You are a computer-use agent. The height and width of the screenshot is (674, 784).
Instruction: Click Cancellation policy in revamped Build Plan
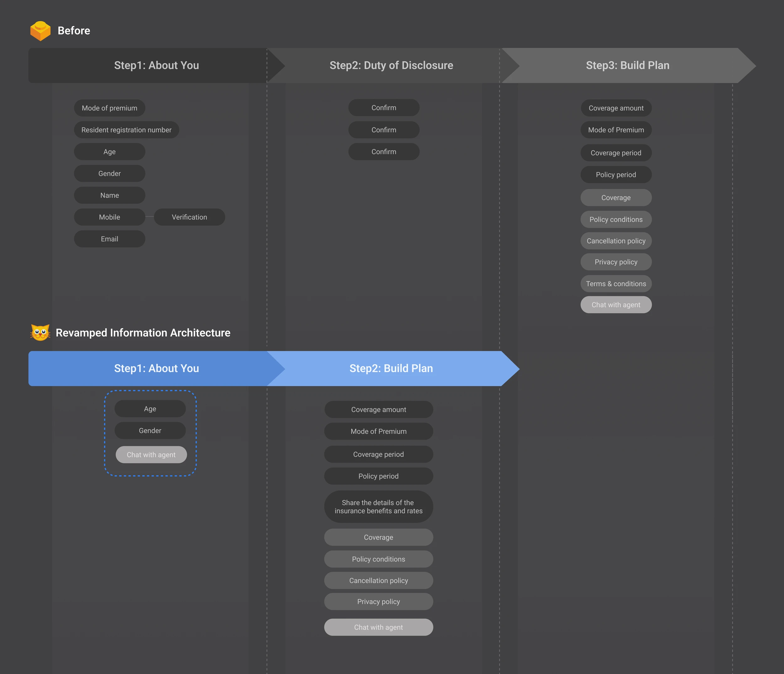(x=379, y=581)
